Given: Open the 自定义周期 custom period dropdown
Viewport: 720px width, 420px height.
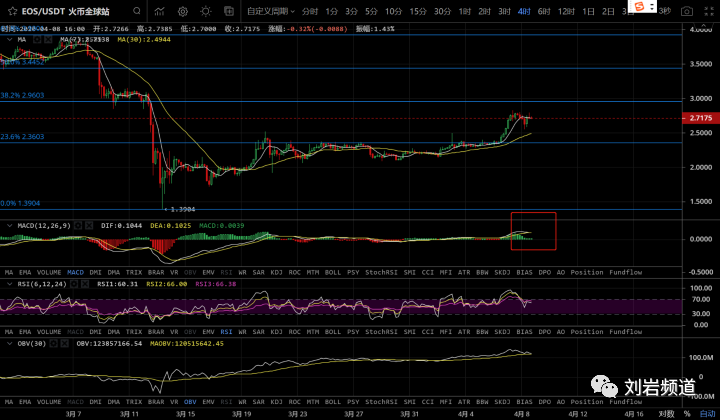Looking at the screenshot, I should [x=271, y=11].
